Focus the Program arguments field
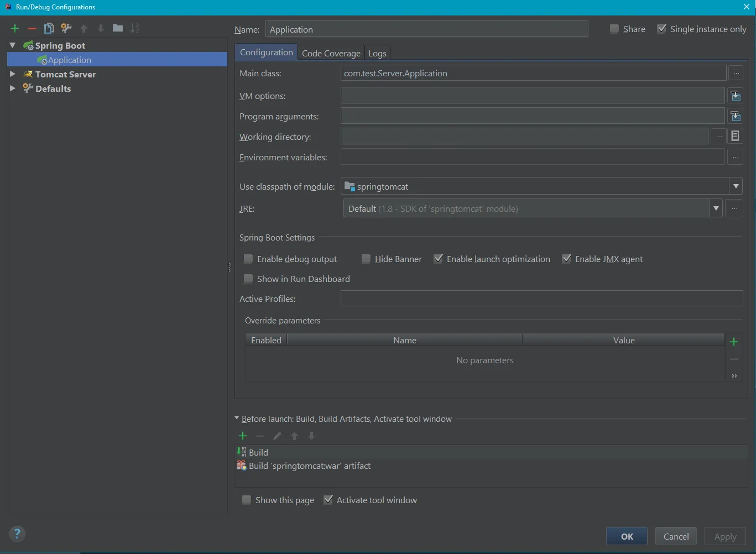The image size is (756, 554). (533, 116)
